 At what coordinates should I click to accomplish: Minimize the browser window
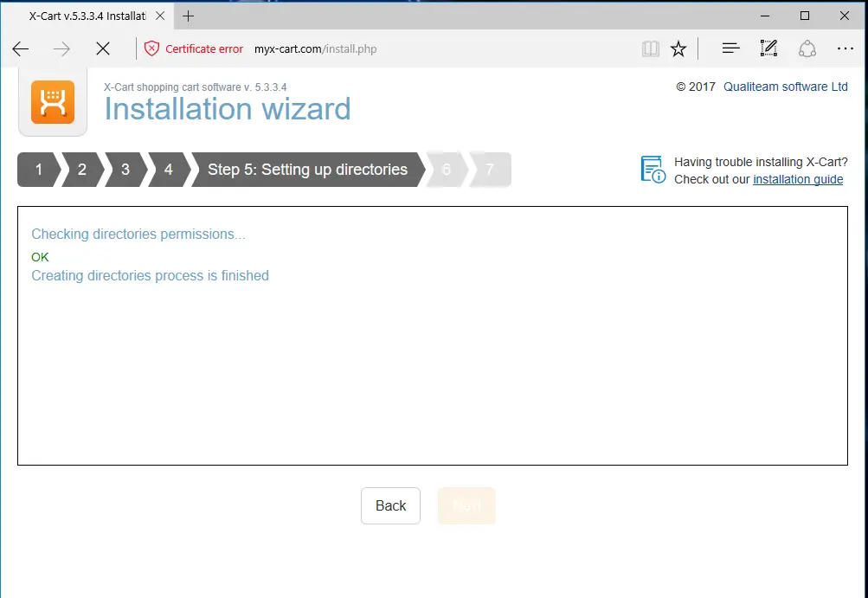pos(766,16)
